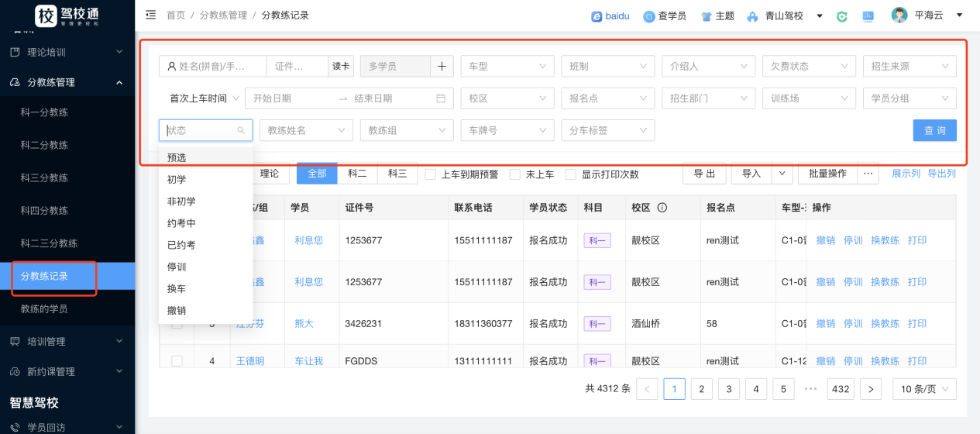Tick the 未上车 checkbox
980x434 pixels.
[515, 174]
